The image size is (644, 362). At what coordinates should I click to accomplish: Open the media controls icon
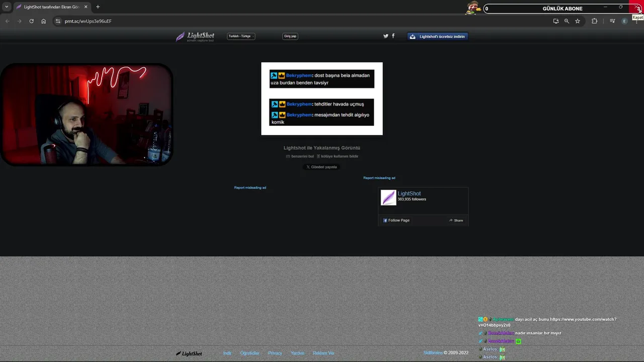[612, 21]
